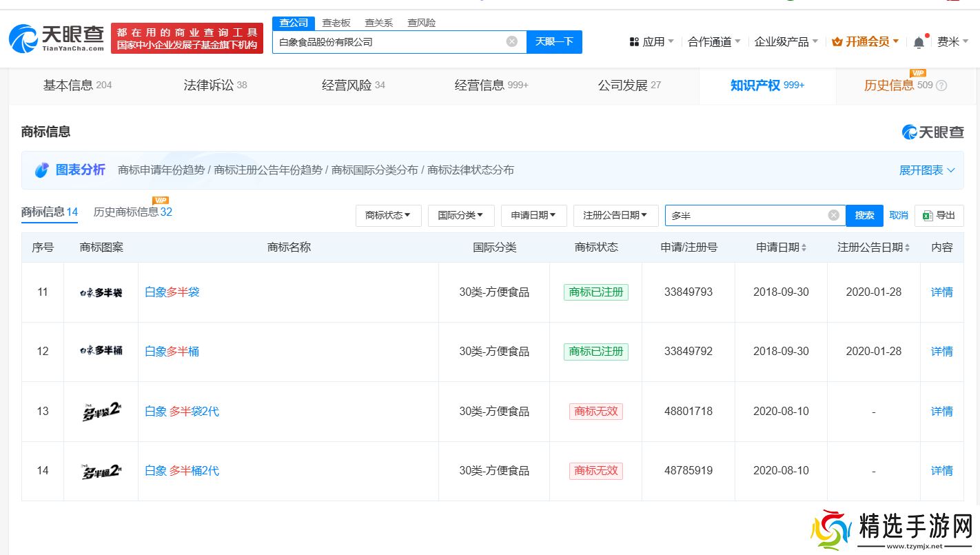Clear the company search box text
Viewport: 980px width, 555px height.
511,41
